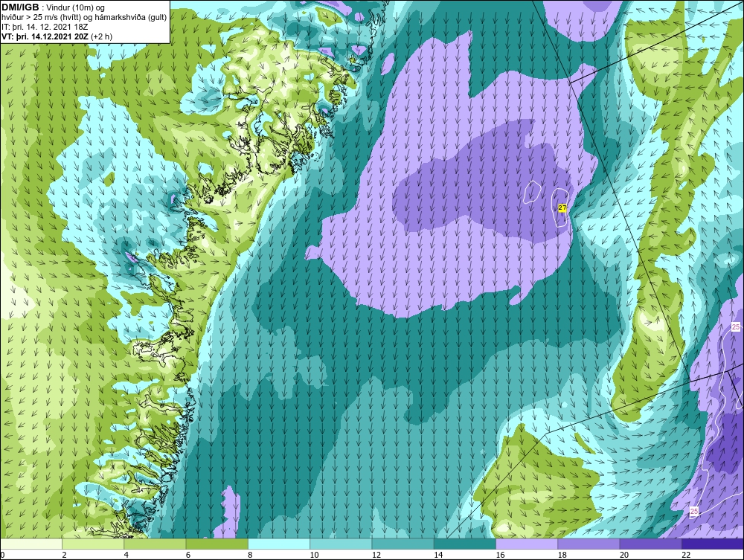Click the 'hviður > 25 m/s (hvítt)' legend text

point(40,17)
